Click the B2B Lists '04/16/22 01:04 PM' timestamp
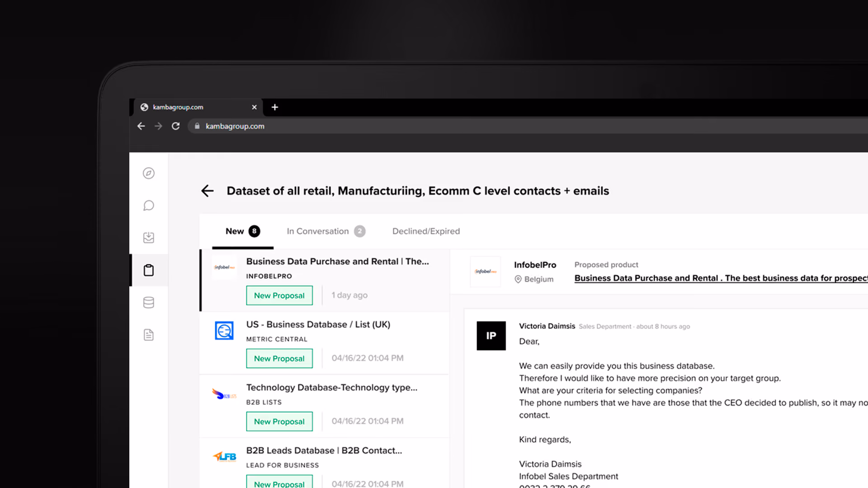This screenshot has width=868, height=488. coord(368,421)
